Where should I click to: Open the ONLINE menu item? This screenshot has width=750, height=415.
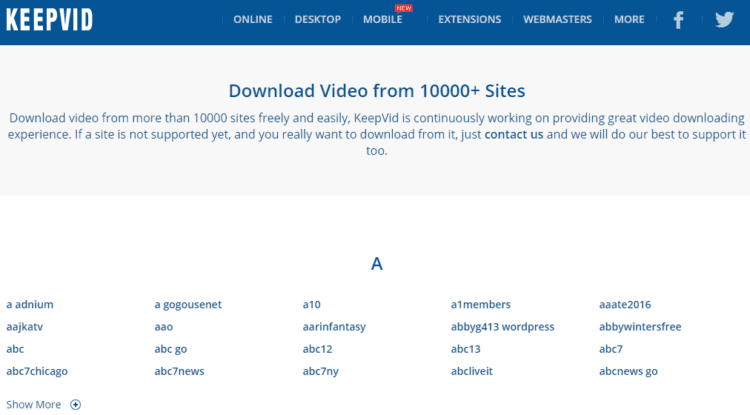point(253,20)
